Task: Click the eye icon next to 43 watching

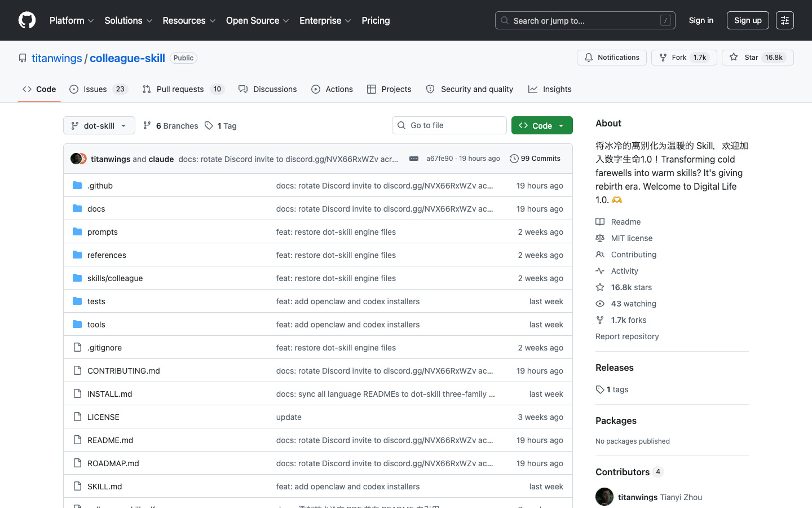Action: 600,304
